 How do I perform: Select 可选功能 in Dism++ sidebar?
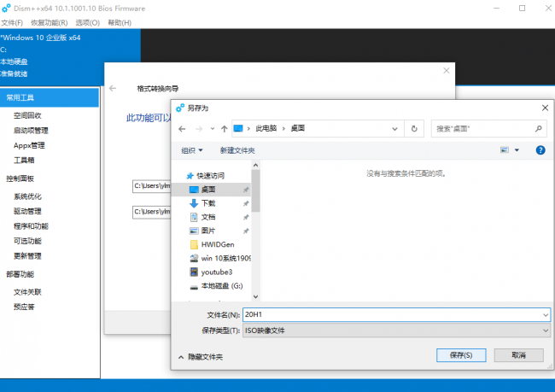[x=27, y=241]
